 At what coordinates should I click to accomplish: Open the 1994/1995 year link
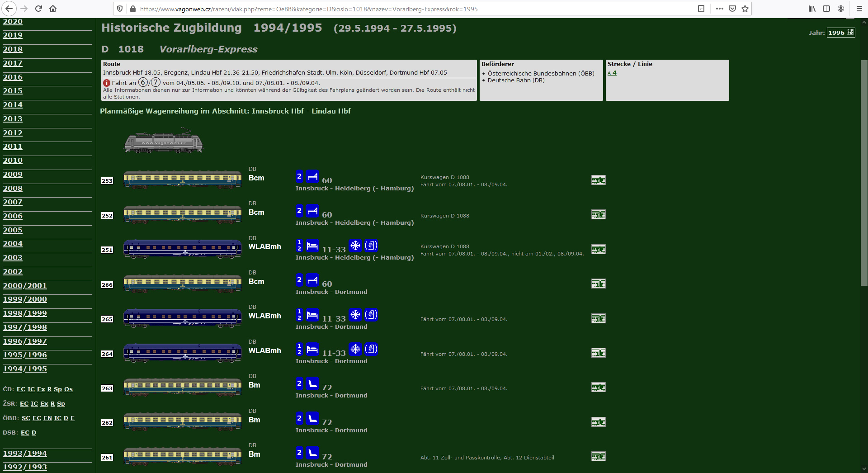click(x=25, y=369)
